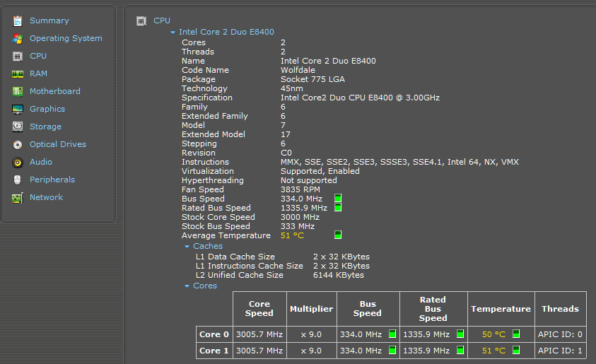
Task: Click the Core 1 APIC ID: 1 cell
Action: point(560,351)
